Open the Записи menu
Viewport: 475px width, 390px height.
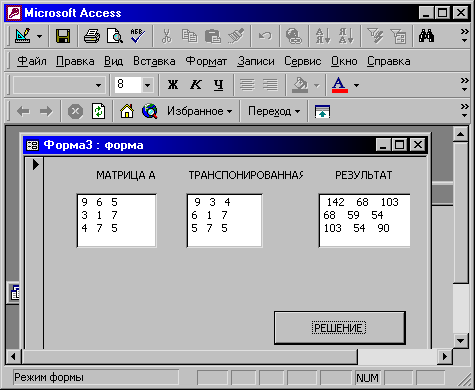click(256, 61)
